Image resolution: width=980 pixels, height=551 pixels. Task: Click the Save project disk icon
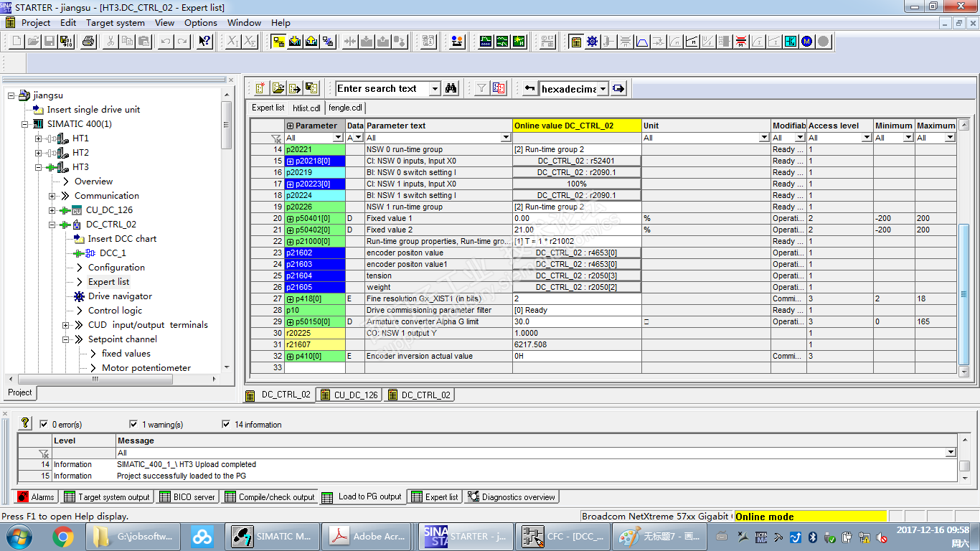[x=50, y=42]
